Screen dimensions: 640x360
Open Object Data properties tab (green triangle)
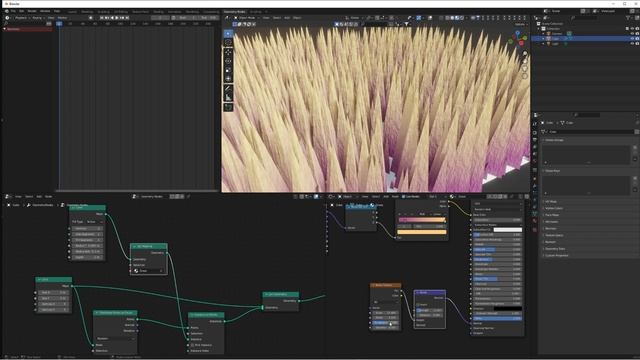point(535,213)
